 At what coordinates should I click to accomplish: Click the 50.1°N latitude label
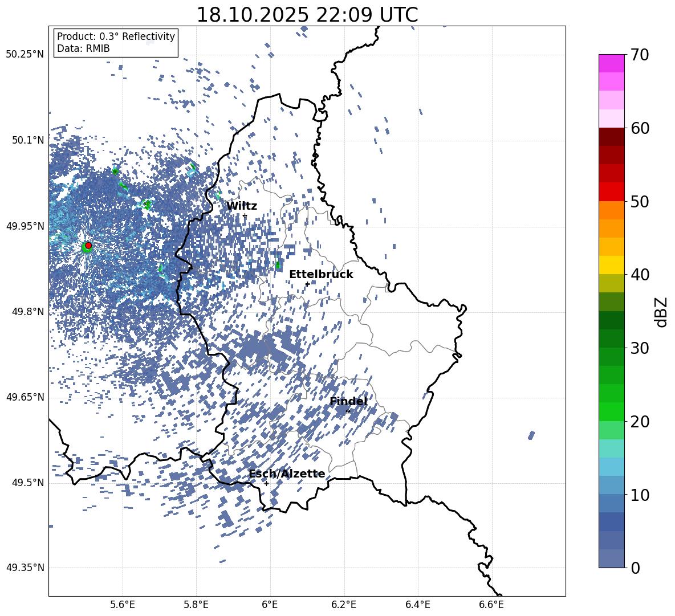coord(28,140)
